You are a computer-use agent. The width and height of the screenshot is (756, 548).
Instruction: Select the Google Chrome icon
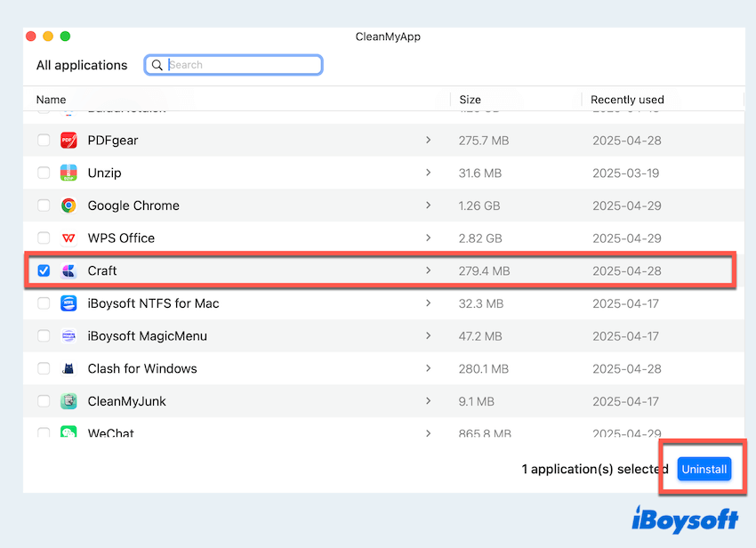click(x=68, y=205)
